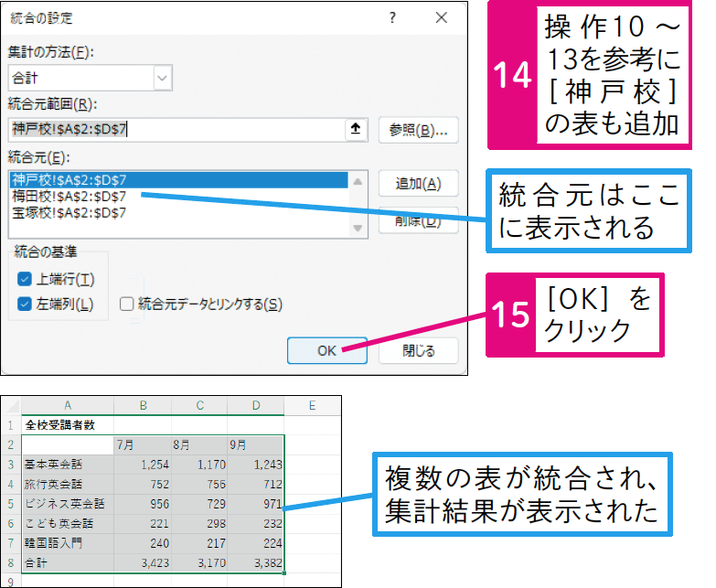Viewport: 716px width, 588px height.
Task: Click the 参照(B)... button
Action: (x=418, y=131)
